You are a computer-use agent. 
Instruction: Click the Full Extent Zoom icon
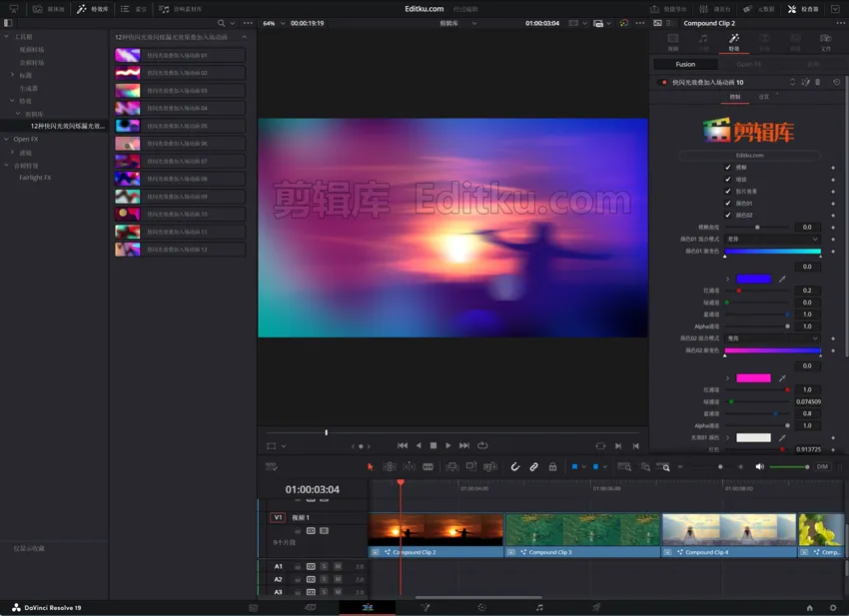[x=624, y=466]
